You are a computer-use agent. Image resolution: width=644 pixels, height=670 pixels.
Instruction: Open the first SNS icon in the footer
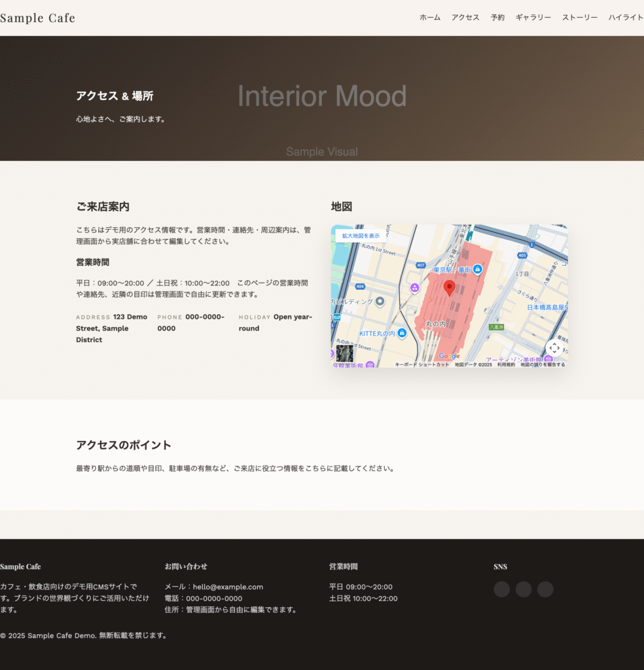pos(501,590)
